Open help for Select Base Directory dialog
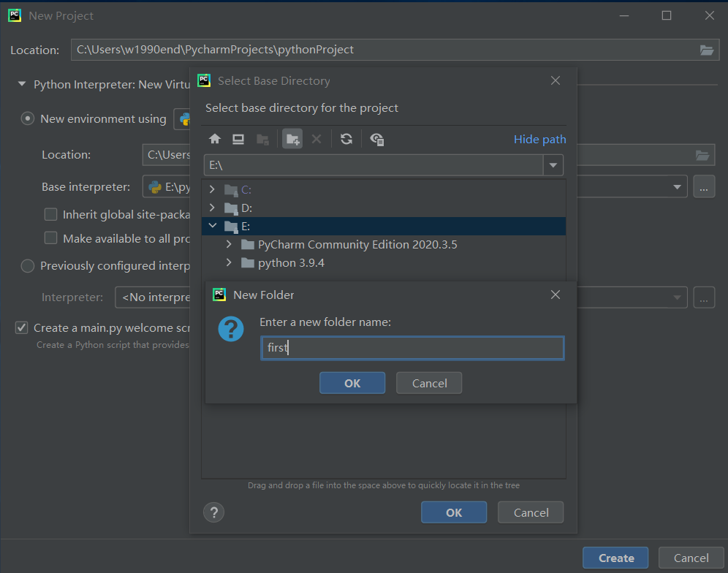 click(x=213, y=512)
